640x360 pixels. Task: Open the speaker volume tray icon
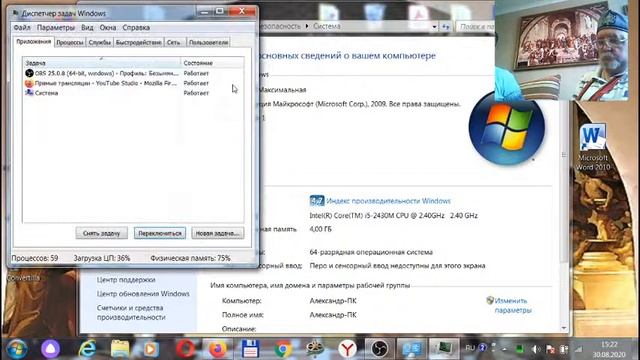(x=536, y=349)
